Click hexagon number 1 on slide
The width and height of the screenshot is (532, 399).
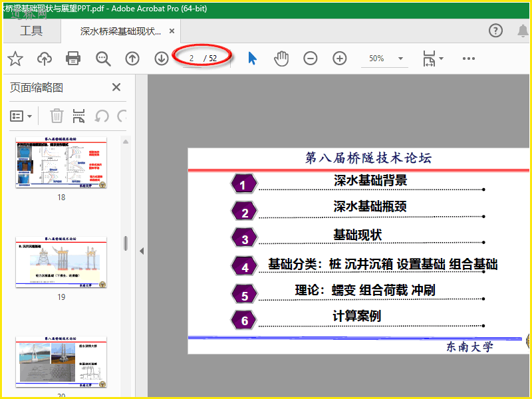(x=243, y=184)
